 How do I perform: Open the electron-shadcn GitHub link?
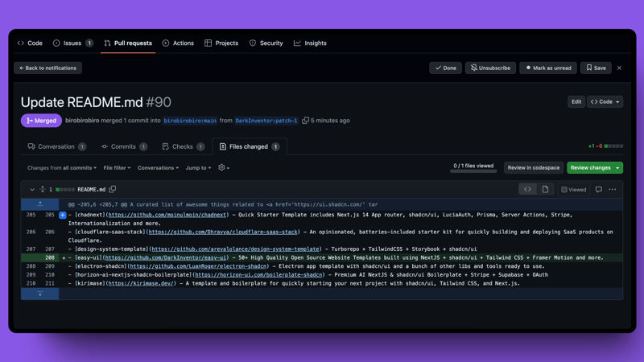click(198, 266)
